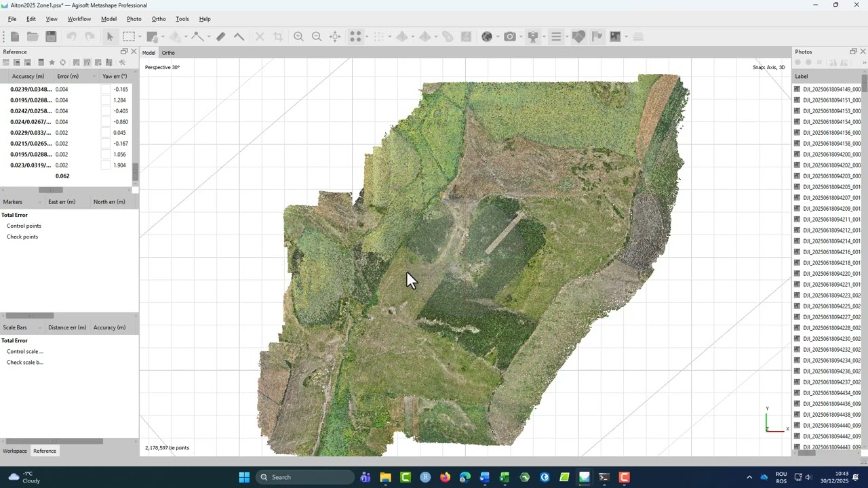The height and width of the screenshot is (488, 868).
Task: Expand Photos pane toolbar overflow chevron
Action: (x=864, y=62)
